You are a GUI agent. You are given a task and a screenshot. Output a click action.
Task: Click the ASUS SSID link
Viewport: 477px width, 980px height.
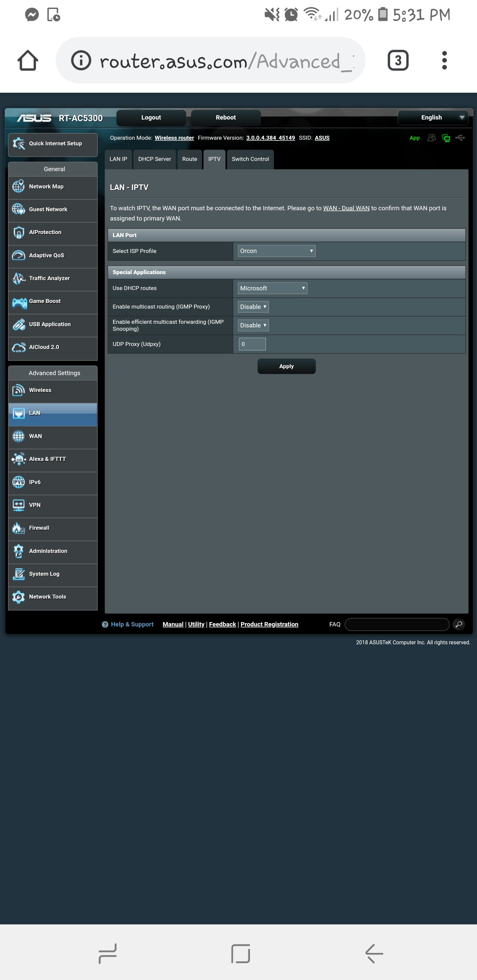tap(322, 138)
